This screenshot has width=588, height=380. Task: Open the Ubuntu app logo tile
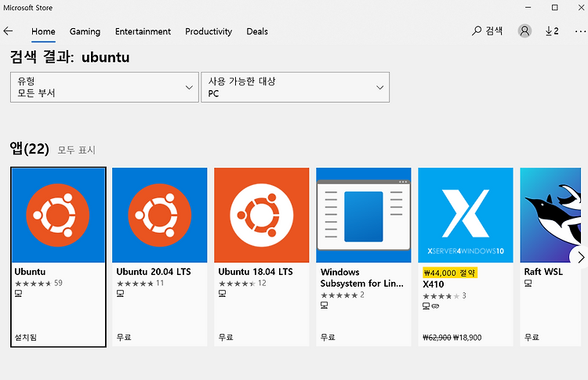58,215
